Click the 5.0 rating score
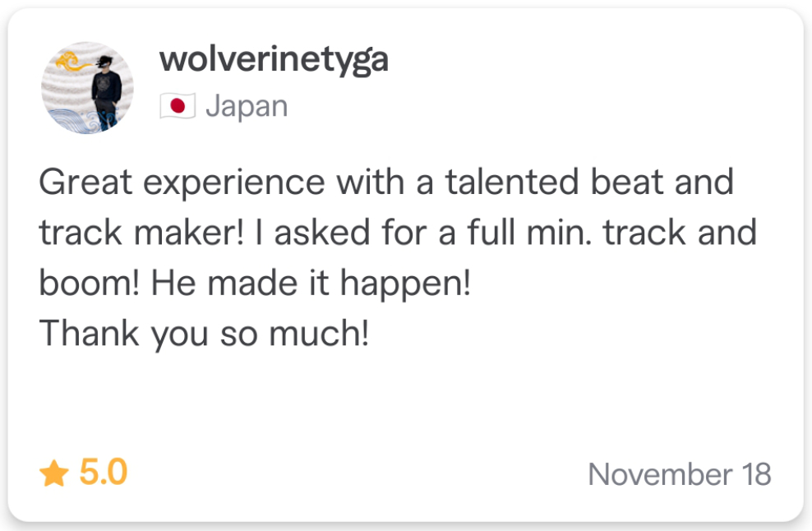Viewport: 812px width, 531px height. (103, 473)
